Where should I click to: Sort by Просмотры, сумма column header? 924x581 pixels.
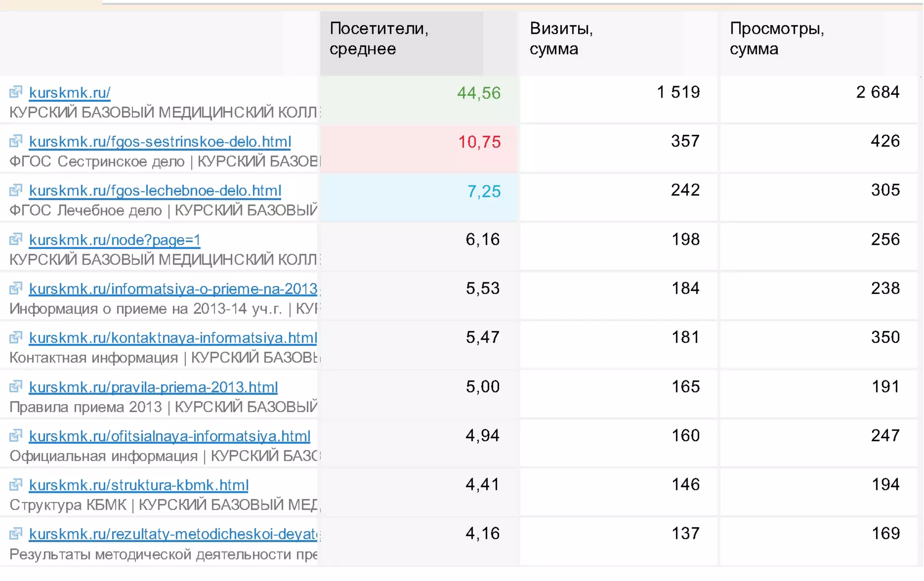pyautogui.click(x=776, y=38)
